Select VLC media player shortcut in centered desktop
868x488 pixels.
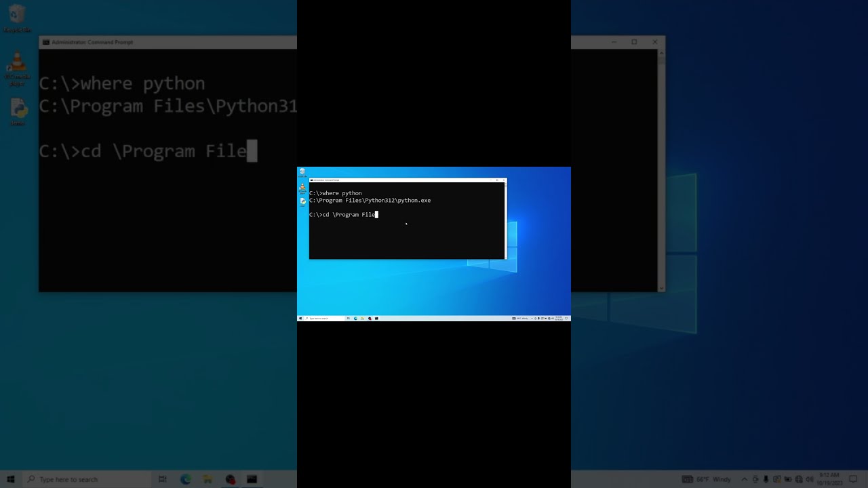[x=302, y=188]
